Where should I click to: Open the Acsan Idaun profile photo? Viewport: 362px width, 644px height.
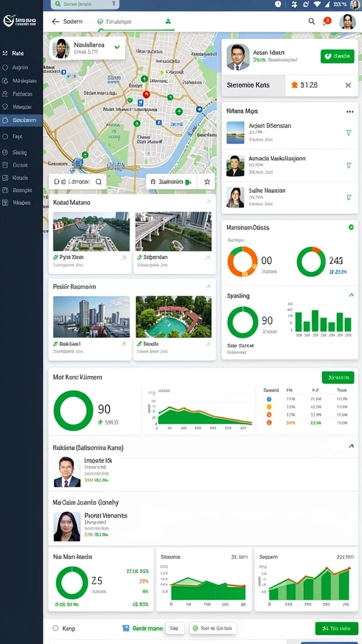click(x=238, y=57)
